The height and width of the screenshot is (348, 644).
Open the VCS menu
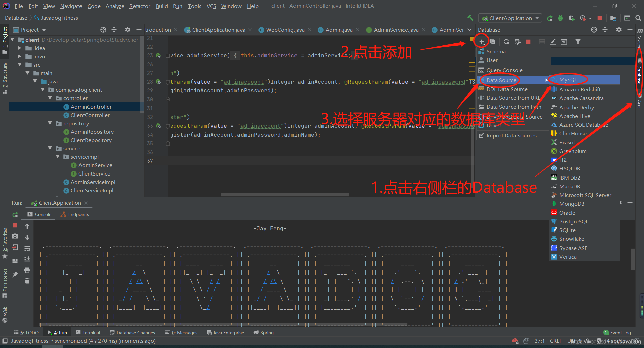coord(211,6)
